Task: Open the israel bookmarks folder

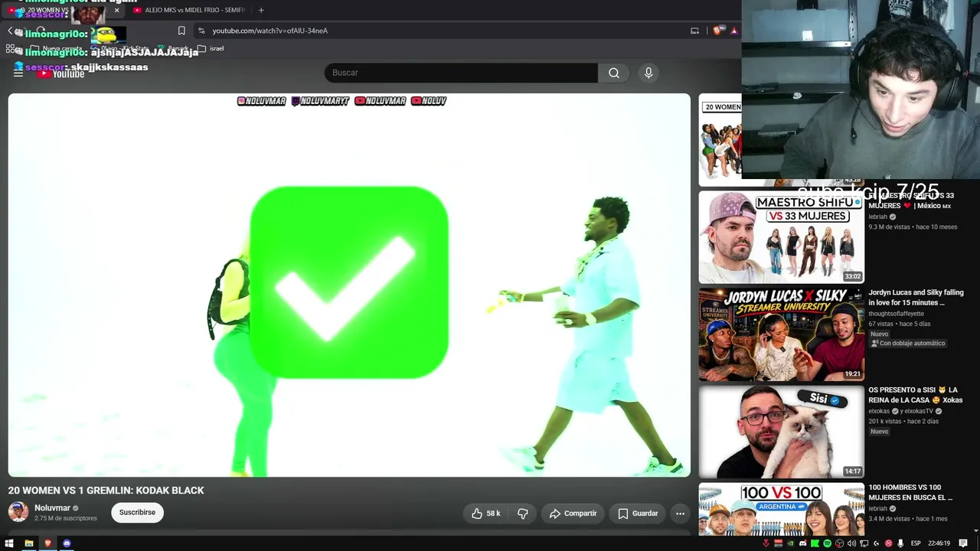Action: 211,48
